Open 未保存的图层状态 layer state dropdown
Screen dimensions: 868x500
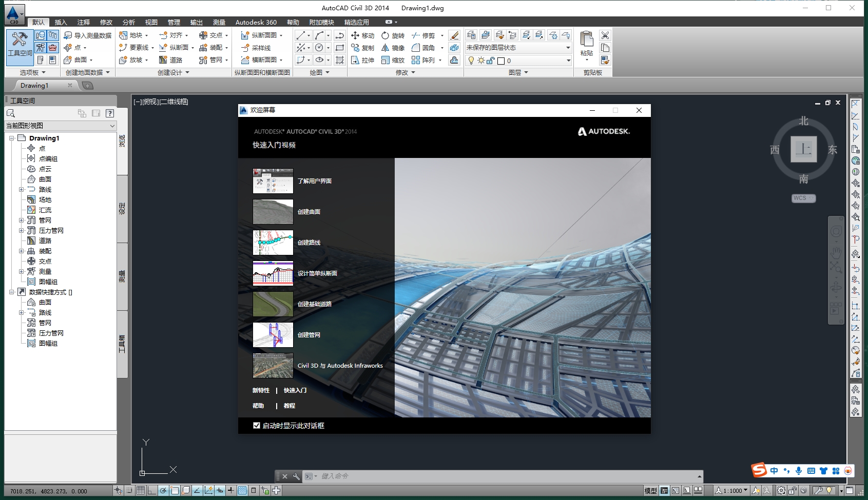tap(518, 48)
